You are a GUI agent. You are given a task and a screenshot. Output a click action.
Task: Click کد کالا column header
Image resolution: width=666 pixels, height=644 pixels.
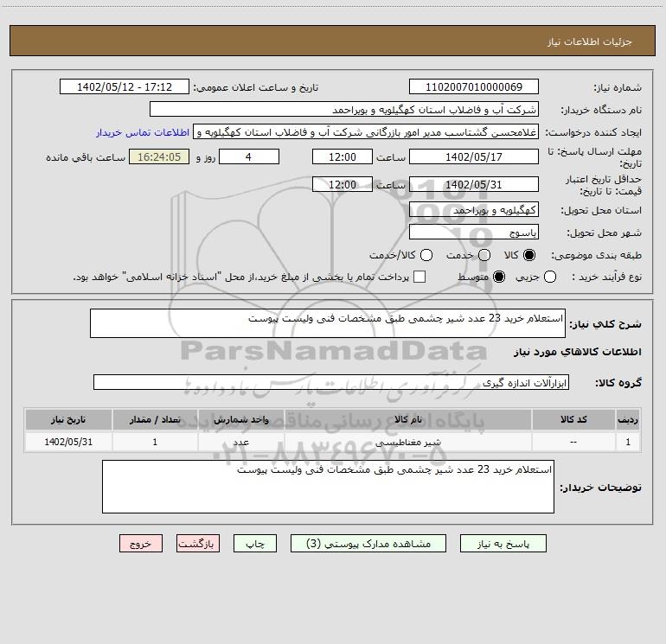coord(573,419)
